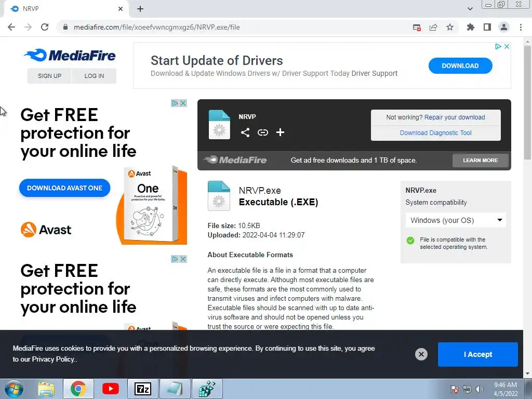Close the top Drivers ad banner

[507, 46]
